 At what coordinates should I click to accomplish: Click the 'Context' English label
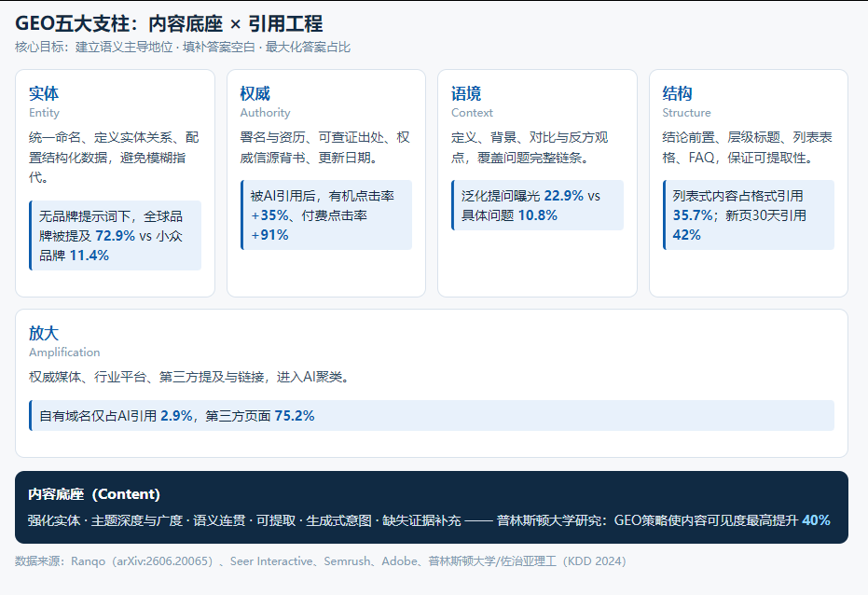[472, 112]
